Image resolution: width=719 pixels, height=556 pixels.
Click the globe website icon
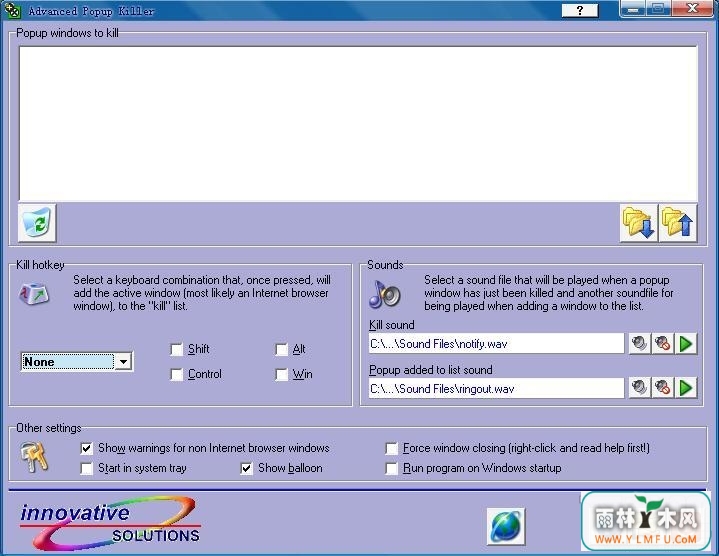[506, 526]
